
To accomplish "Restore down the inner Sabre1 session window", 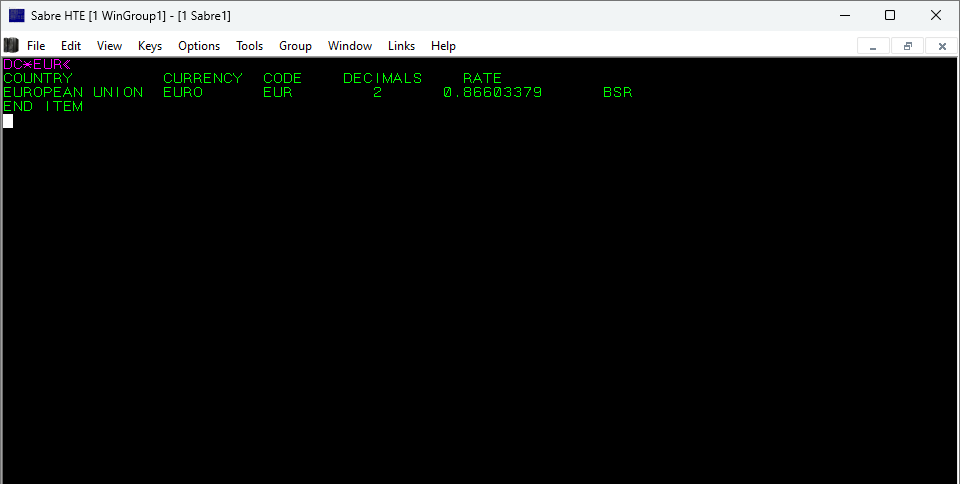I will click(x=907, y=46).
